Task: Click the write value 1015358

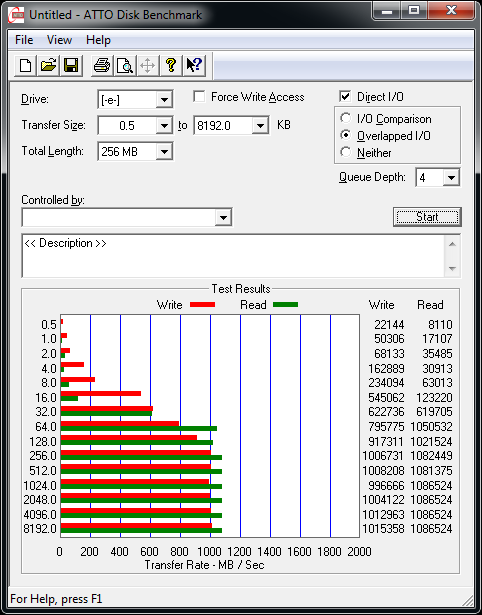Action: click(383, 529)
